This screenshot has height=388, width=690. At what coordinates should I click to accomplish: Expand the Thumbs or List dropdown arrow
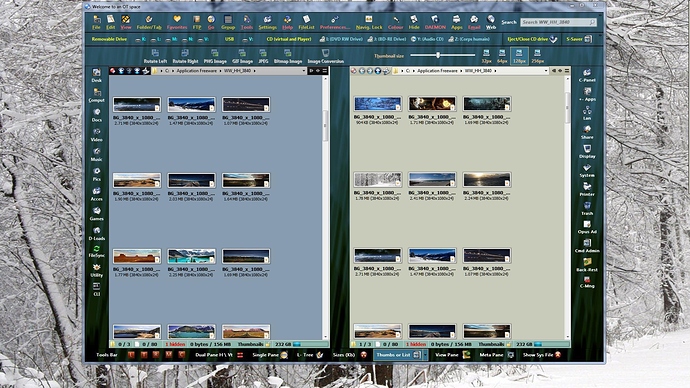pyautogui.click(x=426, y=355)
